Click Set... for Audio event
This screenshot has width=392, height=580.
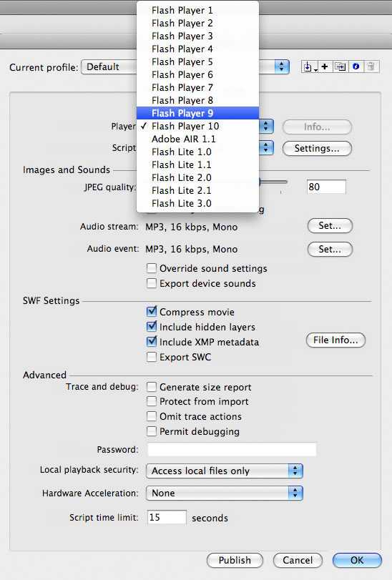tap(330, 249)
